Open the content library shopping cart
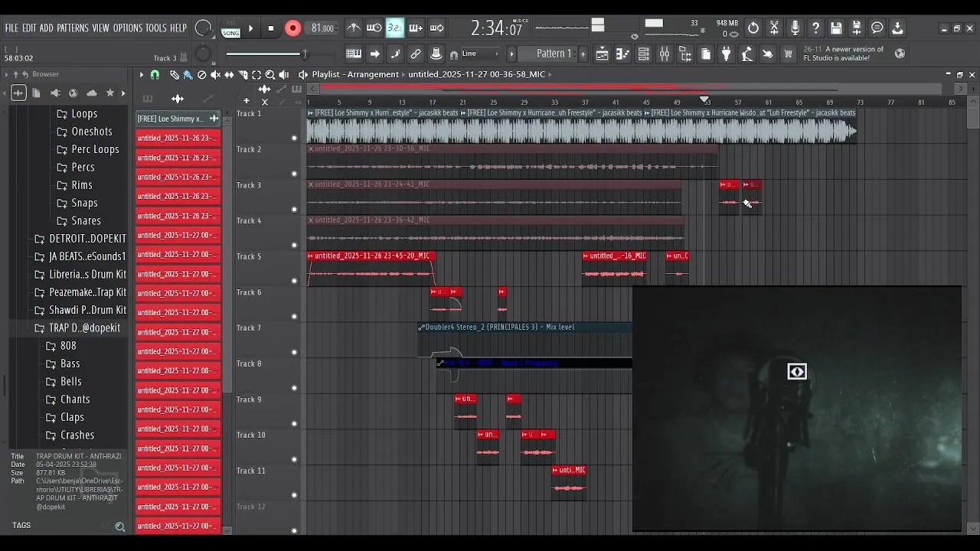This screenshot has width=980, height=551. tap(788, 54)
